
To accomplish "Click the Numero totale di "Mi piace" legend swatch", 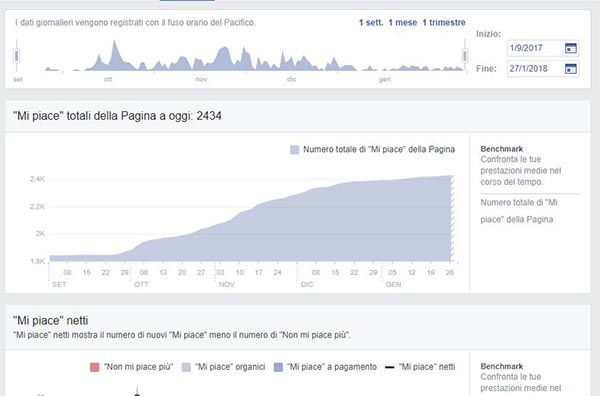I will (294, 150).
